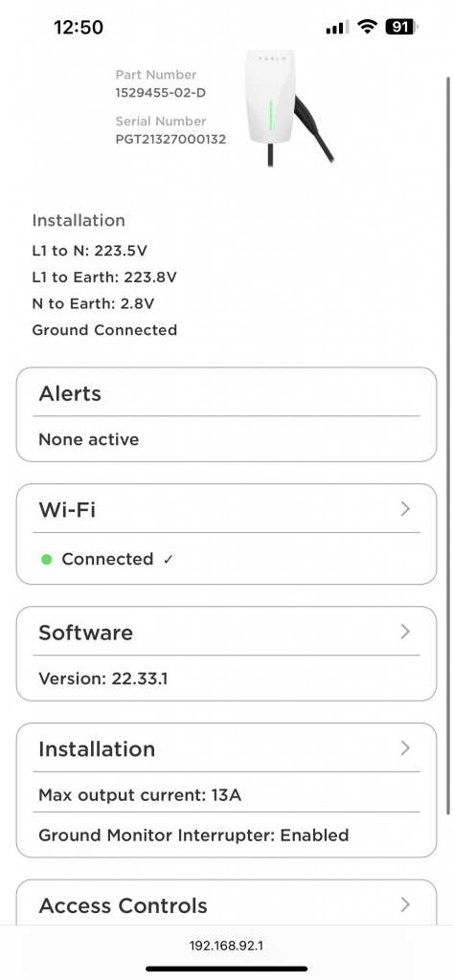This screenshot has height=980, width=453.
Task: Click the vertical scrollbar on right edge
Action: click(448, 446)
